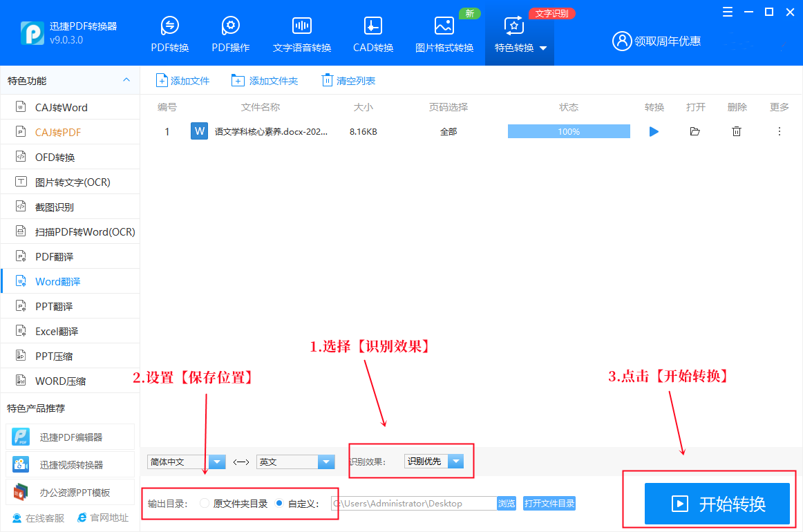Open 办公资源PPT模板 product recommendation
The width and height of the screenshot is (803, 532).
click(70, 492)
